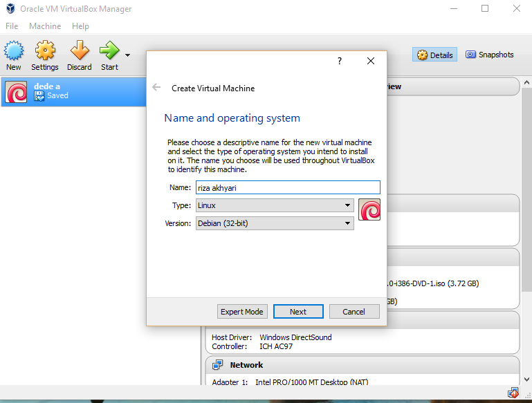Click the notification icon in status bar corner
The width and height of the screenshot is (532, 403).
pos(513,393)
